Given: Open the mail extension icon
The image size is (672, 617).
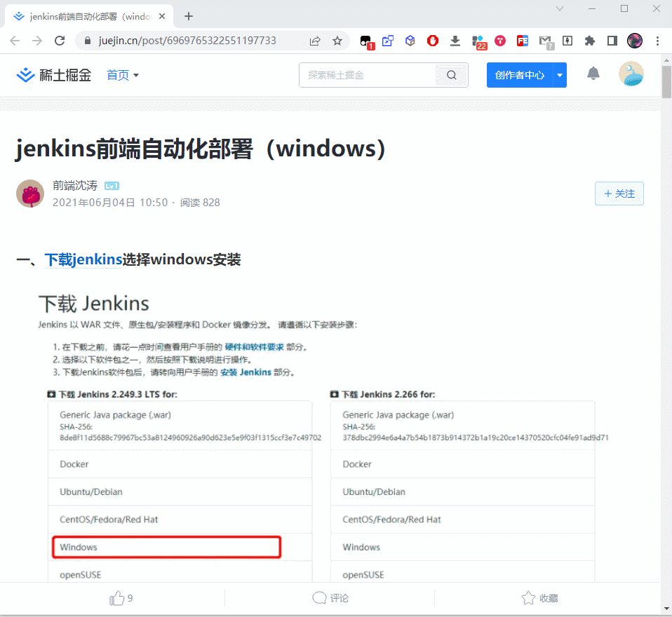Looking at the screenshot, I should [546, 41].
